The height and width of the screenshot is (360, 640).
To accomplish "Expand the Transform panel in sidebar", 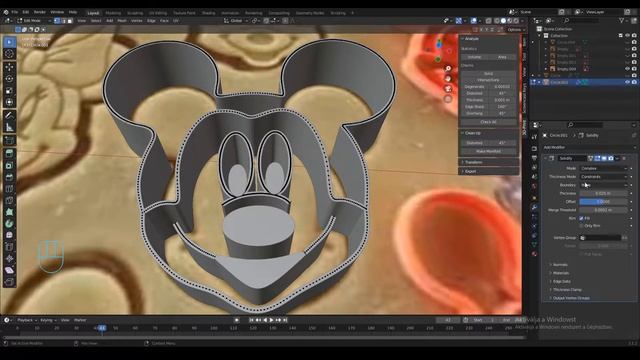I will coord(489,162).
